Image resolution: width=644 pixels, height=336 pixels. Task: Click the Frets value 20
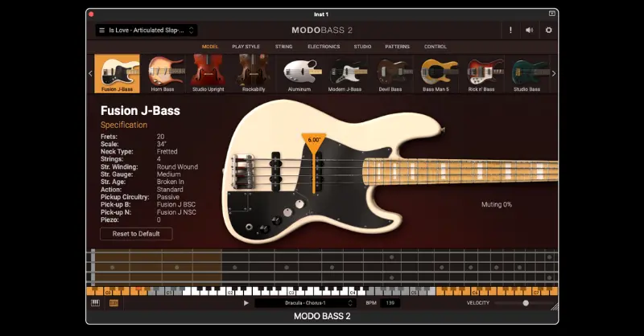(160, 136)
